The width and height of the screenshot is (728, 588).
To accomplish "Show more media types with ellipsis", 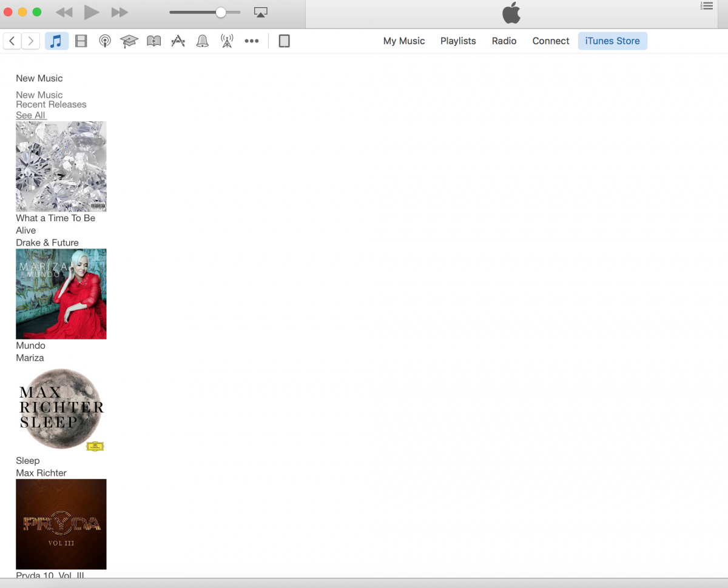I will tap(252, 41).
